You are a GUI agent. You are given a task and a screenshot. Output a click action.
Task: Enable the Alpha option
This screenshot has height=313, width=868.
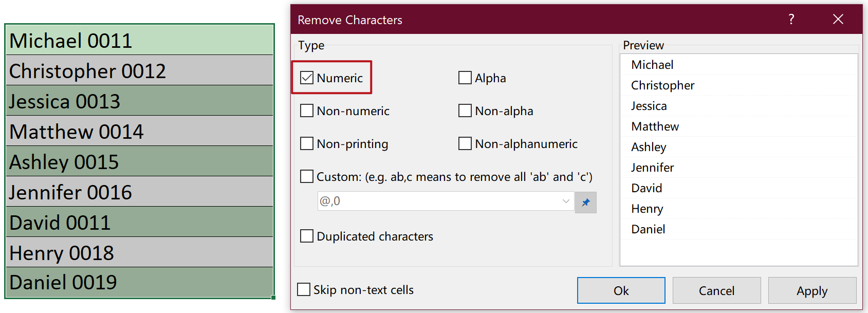pos(465,77)
